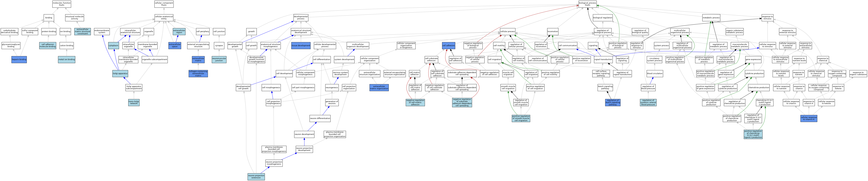Select the 'cell junction' node
868x181 pixels.
tap(219, 32)
